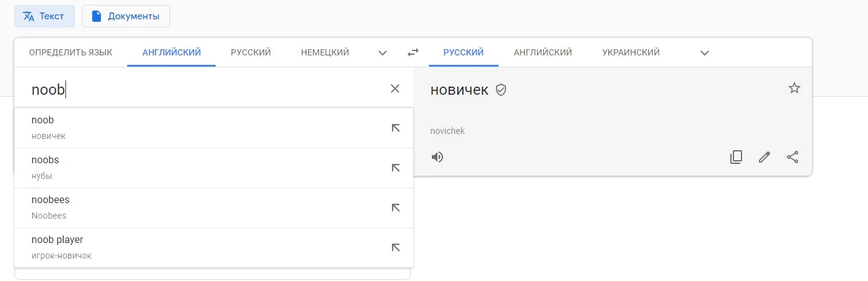Select the Text translation mode button
Viewport: 868px width, 281px height.
click(x=44, y=16)
